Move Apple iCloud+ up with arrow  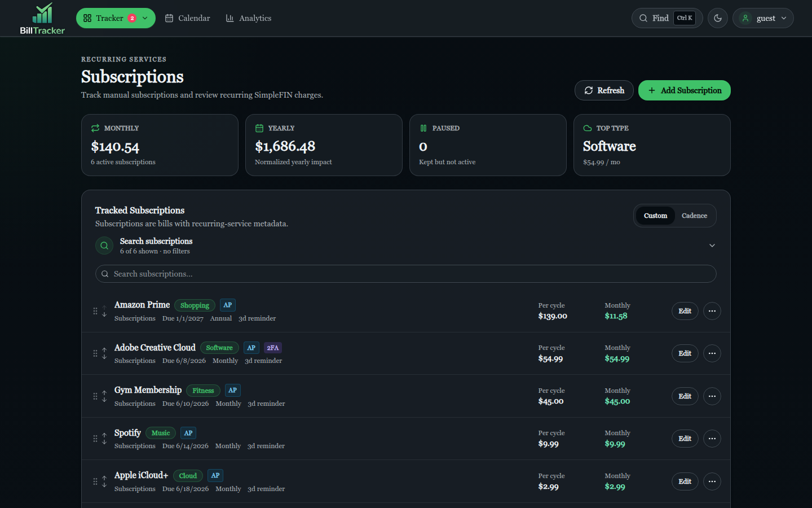coord(104,478)
